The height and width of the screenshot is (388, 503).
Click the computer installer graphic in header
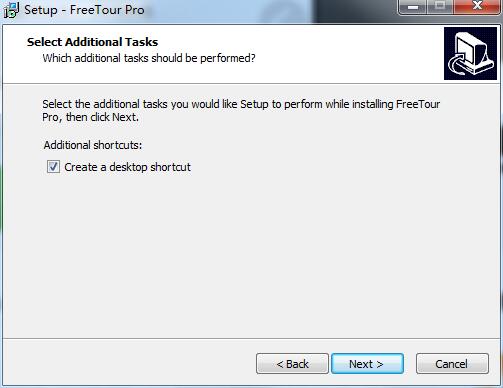[x=470, y=54]
